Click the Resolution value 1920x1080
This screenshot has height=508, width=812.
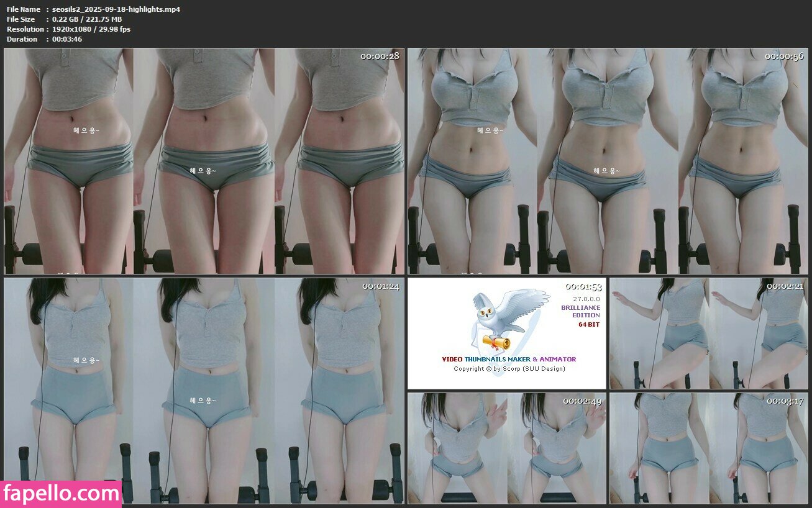click(x=75, y=29)
